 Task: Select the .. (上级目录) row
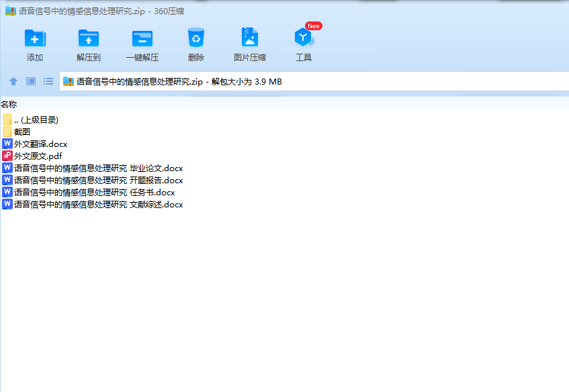(30, 119)
